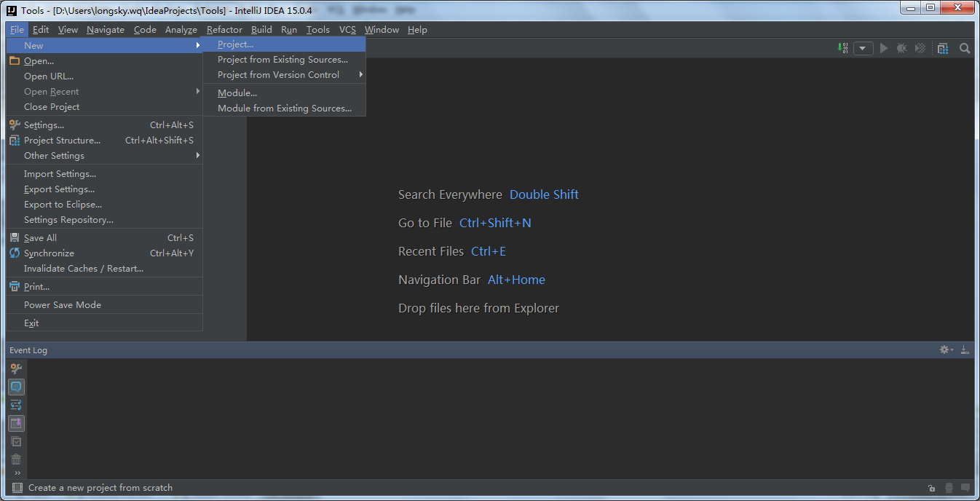
Task: Hide the Event Log panel icon
Action: coord(965,350)
